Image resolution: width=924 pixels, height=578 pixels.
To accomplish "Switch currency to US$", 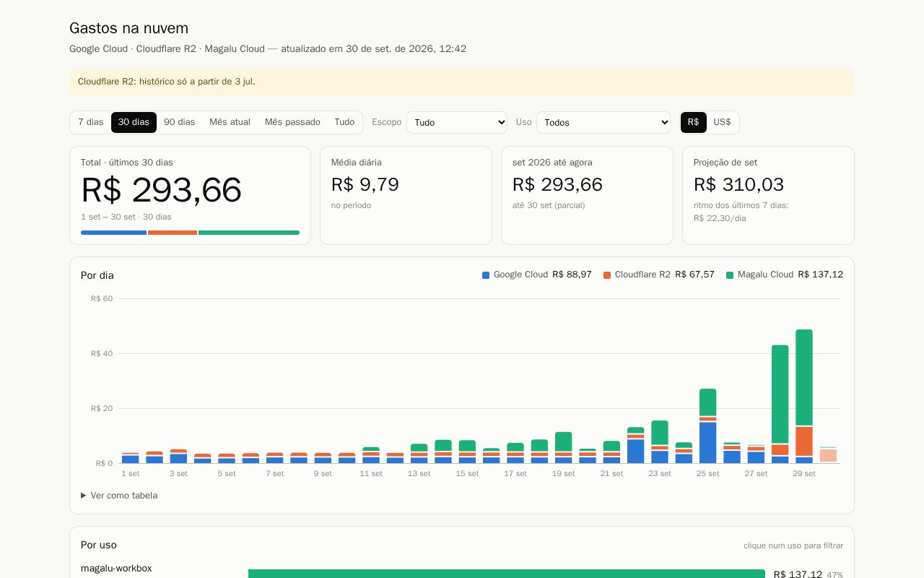I will click(x=722, y=122).
